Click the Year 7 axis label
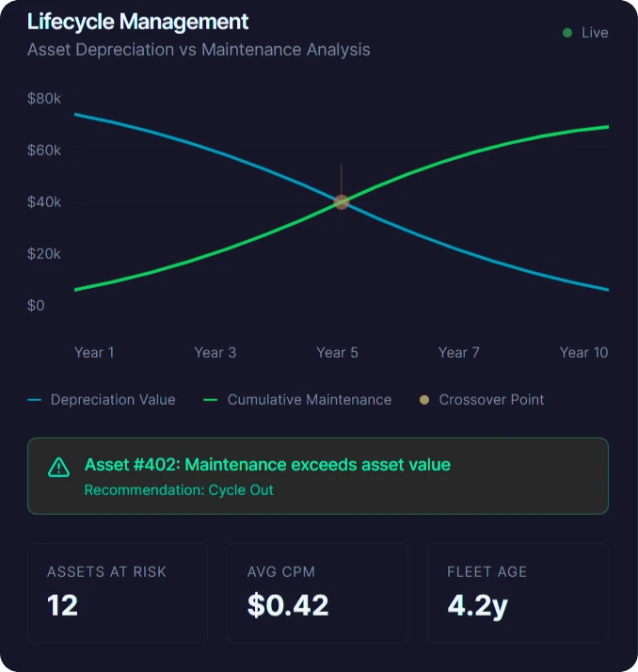638x672 pixels. (459, 353)
